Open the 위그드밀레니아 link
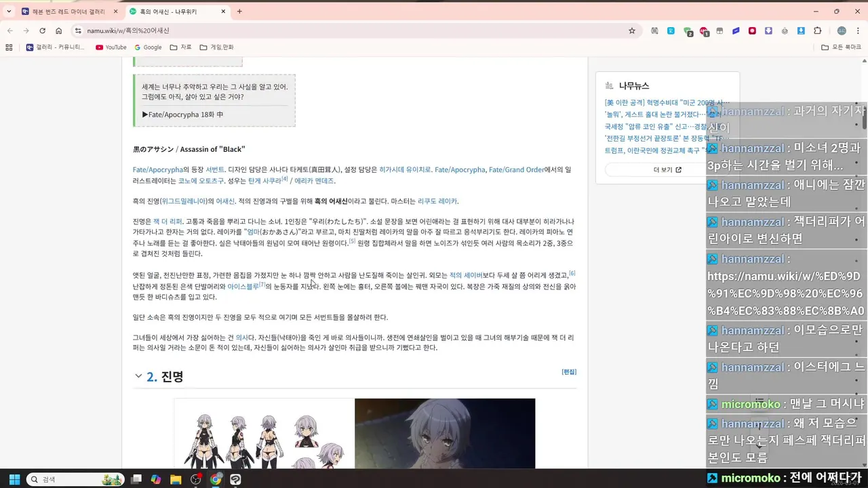 pyautogui.click(x=183, y=201)
